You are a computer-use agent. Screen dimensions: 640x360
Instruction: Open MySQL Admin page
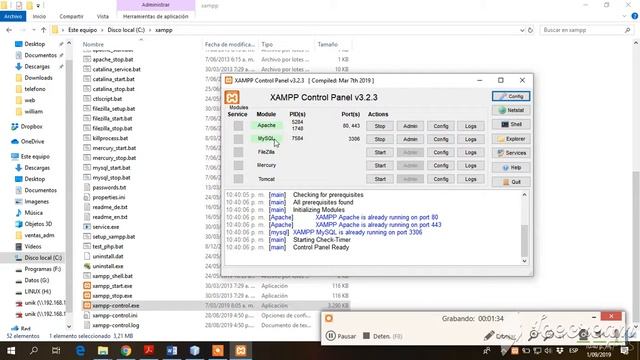pyautogui.click(x=410, y=139)
